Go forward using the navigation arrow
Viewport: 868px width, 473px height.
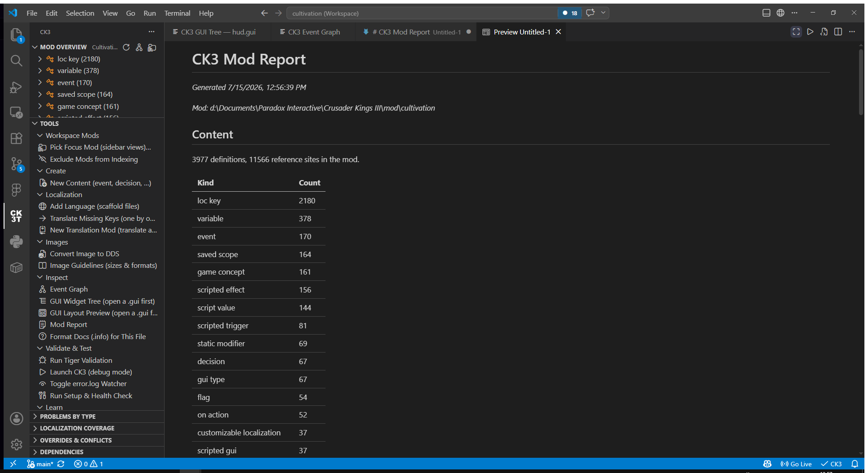(278, 13)
